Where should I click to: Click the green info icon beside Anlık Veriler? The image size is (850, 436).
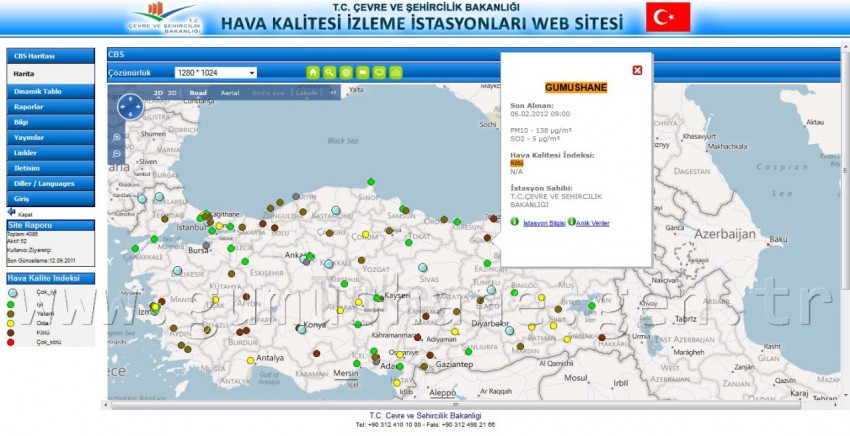pos(571,222)
